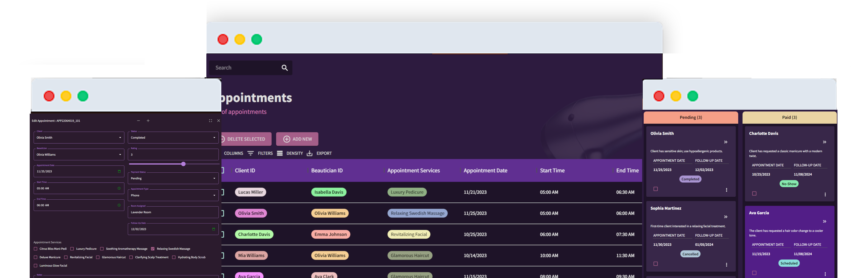The image size is (868, 278).
Task: Click the fullscreen icon in Edit Appointment dialog
Action: click(210, 121)
